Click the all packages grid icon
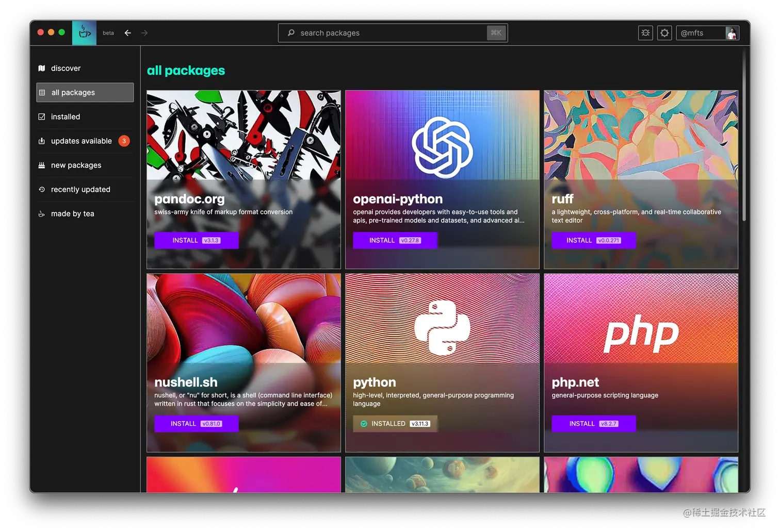 [42, 93]
